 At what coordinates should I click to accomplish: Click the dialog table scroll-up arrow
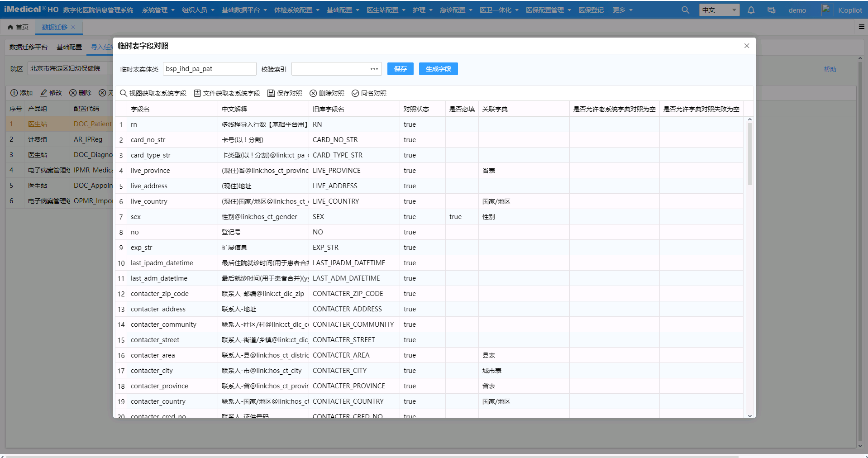749,119
